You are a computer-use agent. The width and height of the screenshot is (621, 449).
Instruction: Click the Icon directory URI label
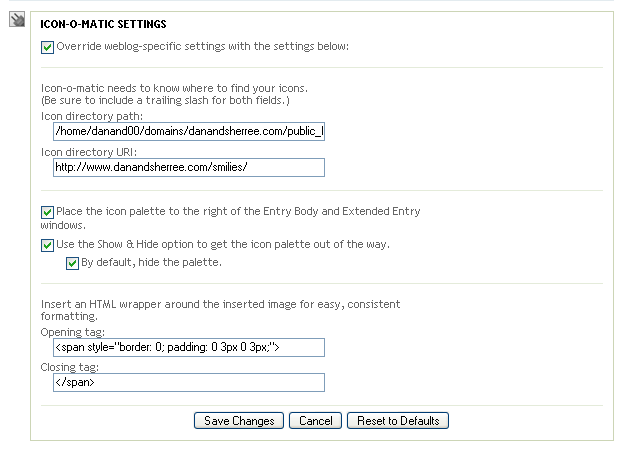(x=88, y=152)
